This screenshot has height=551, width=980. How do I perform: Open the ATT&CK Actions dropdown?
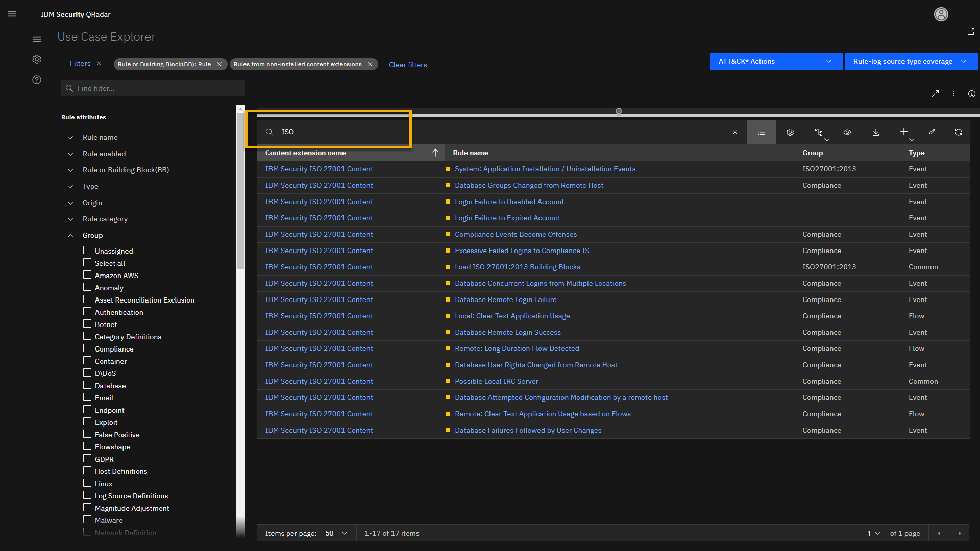point(776,61)
